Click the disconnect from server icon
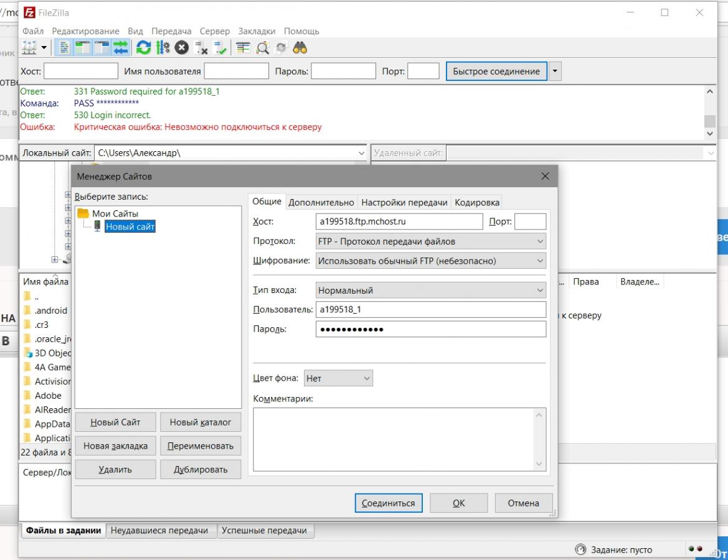Viewport: 728px width, 560px height. coord(201,47)
